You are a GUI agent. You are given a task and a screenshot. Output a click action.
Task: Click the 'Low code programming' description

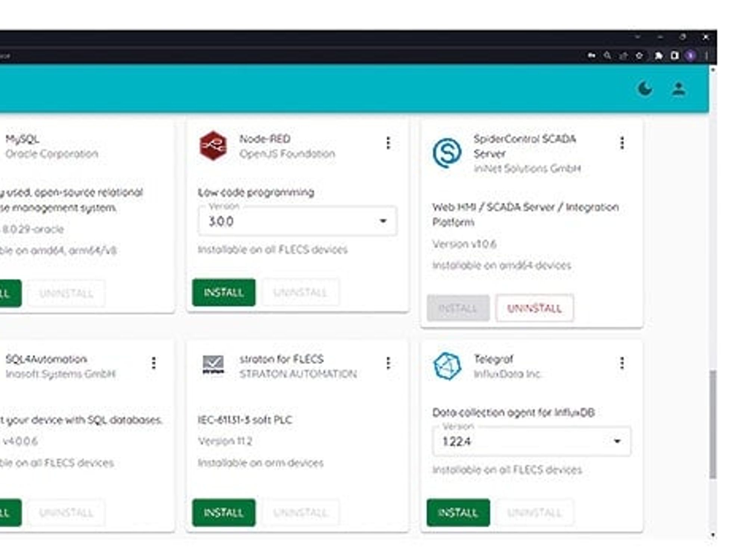256,192
